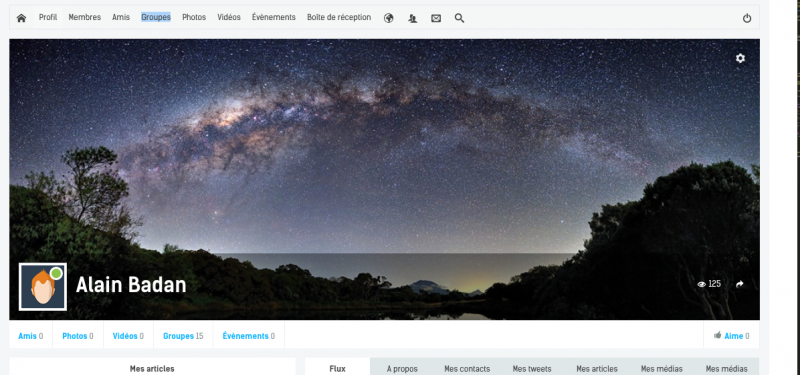The width and height of the screenshot is (800, 375).
Task: Click the power logout icon
Action: [x=747, y=18]
